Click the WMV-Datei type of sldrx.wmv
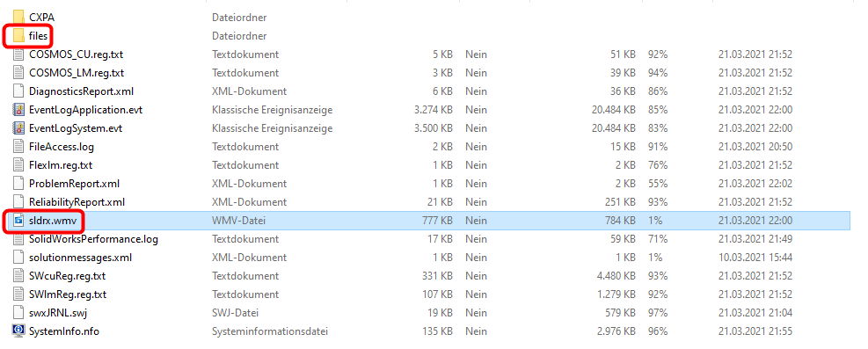 [238, 221]
